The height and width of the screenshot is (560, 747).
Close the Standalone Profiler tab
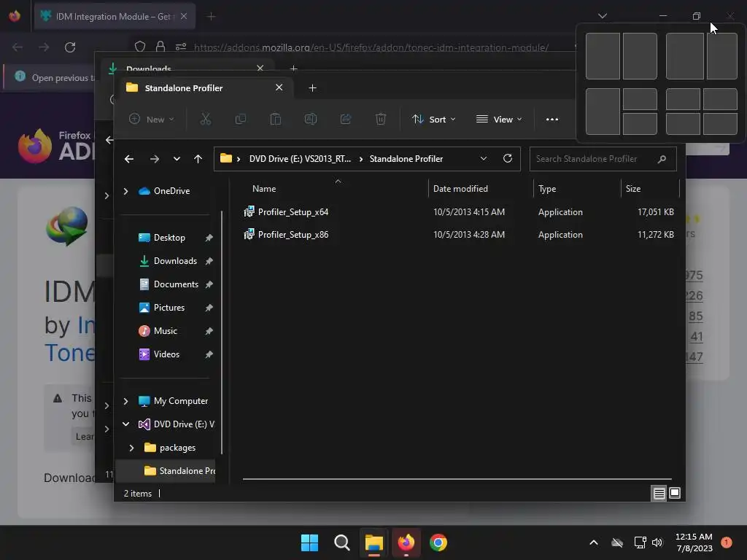point(279,87)
